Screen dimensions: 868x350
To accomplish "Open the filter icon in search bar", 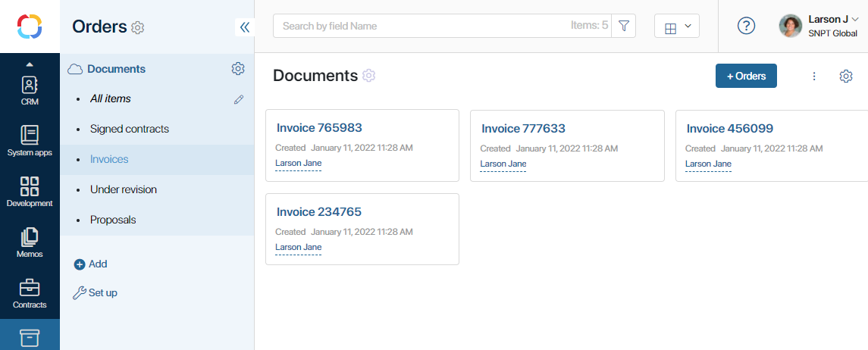I will [x=623, y=26].
